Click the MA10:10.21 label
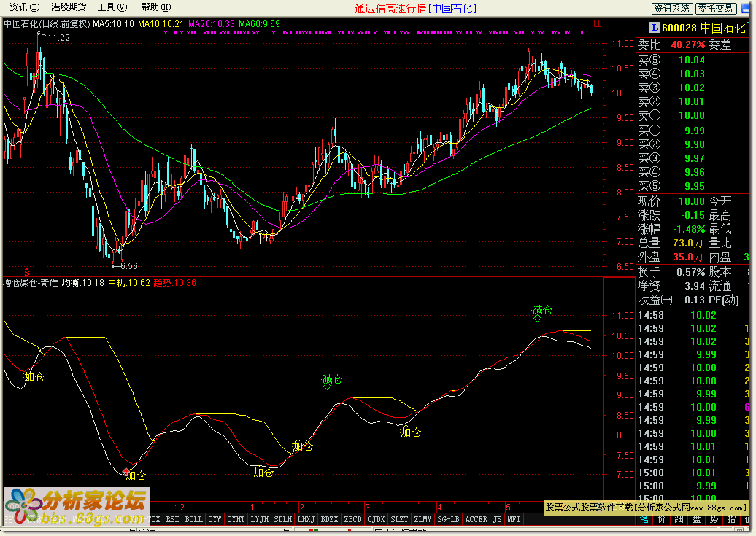 pyautogui.click(x=161, y=23)
